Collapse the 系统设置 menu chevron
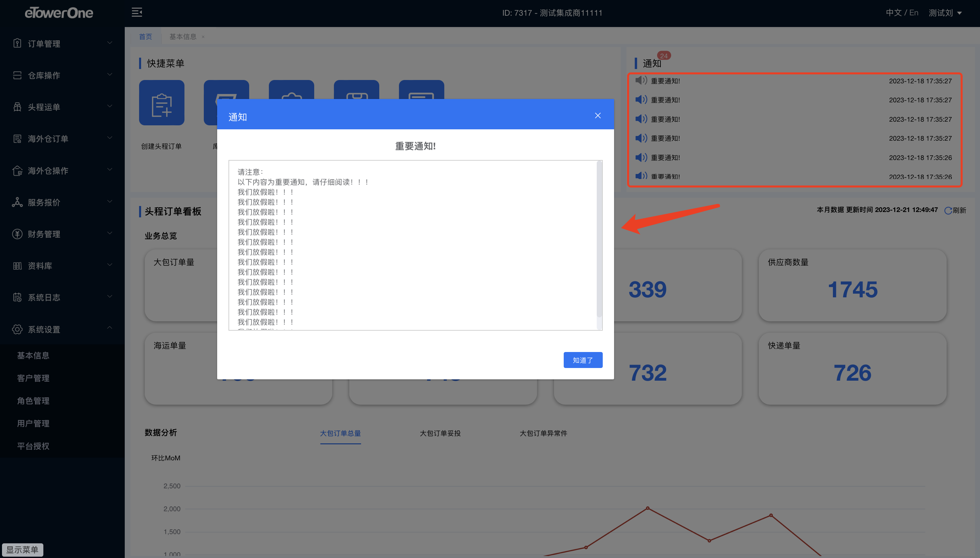The image size is (980, 558). point(110,328)
